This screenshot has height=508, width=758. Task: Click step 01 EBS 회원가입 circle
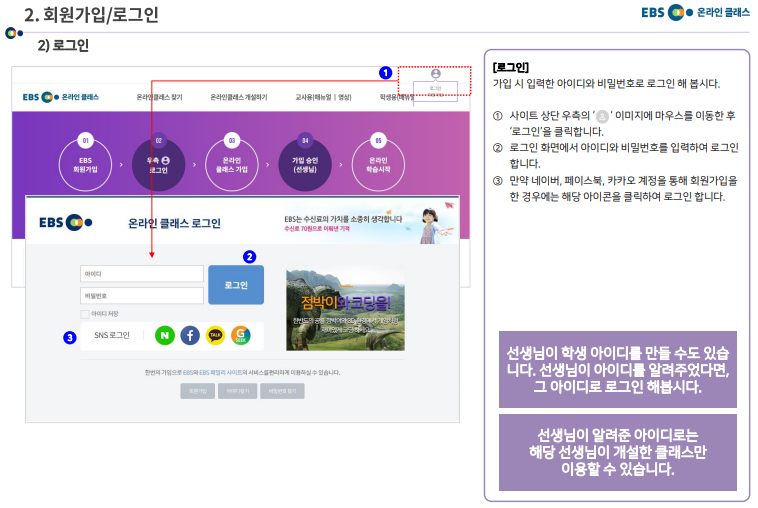(85, 164)
